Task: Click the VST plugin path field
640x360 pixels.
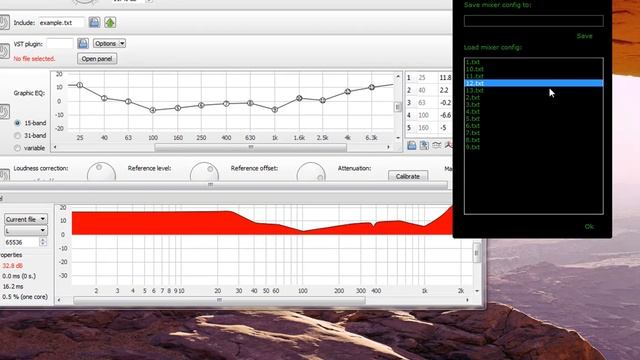Action: [x=60, y=43]
